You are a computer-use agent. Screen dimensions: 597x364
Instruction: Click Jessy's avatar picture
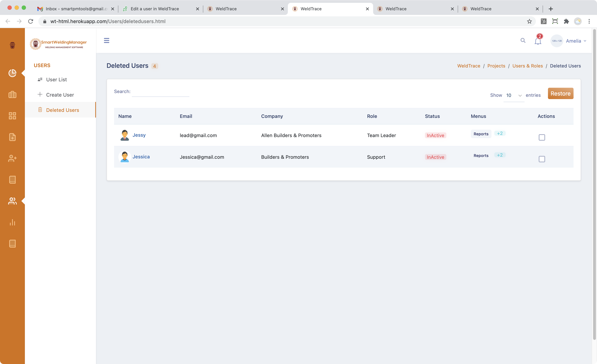point(125,135)
